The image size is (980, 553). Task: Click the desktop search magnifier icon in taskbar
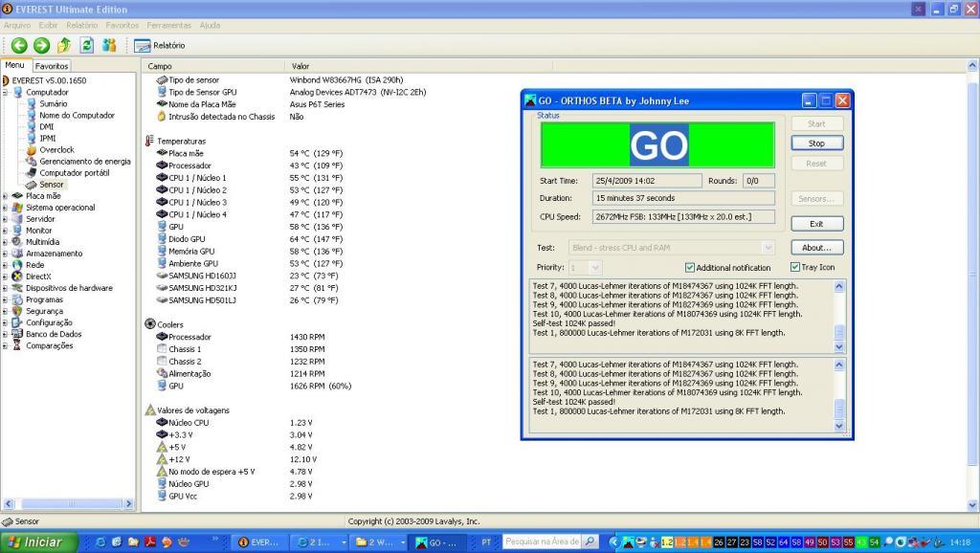coord(590,542)
